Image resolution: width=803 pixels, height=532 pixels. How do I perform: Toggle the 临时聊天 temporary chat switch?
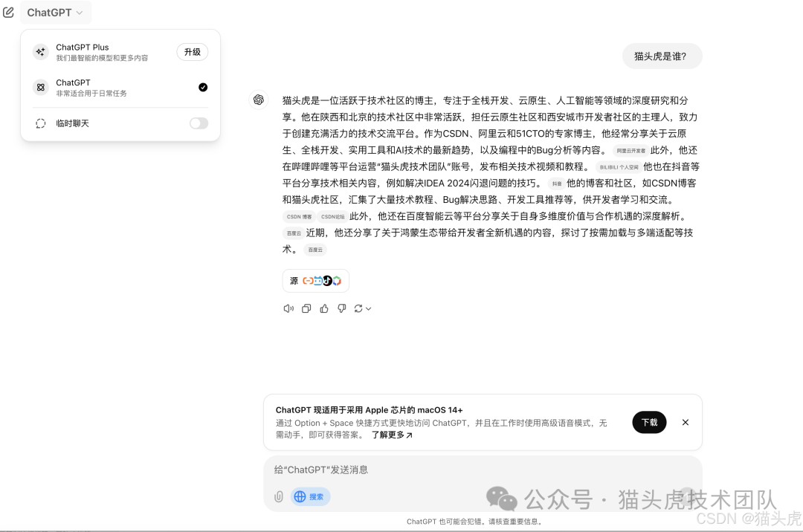[x=199, y=123]
